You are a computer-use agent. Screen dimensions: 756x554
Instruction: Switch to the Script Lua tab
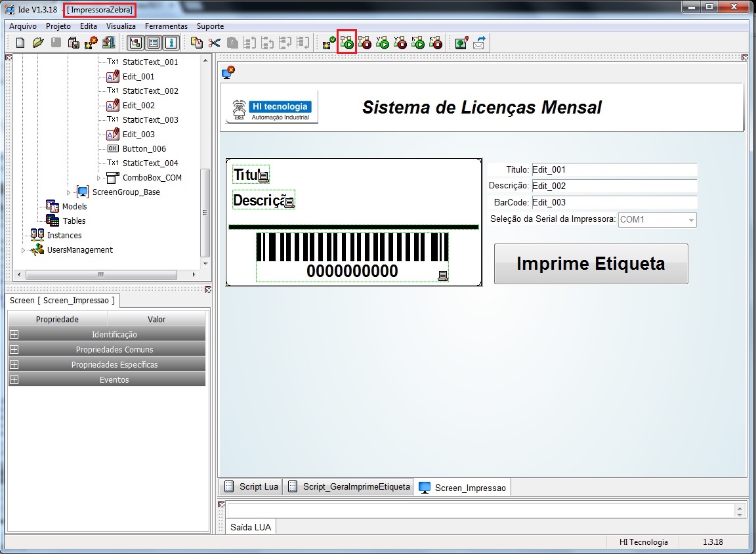click(252, 486)
